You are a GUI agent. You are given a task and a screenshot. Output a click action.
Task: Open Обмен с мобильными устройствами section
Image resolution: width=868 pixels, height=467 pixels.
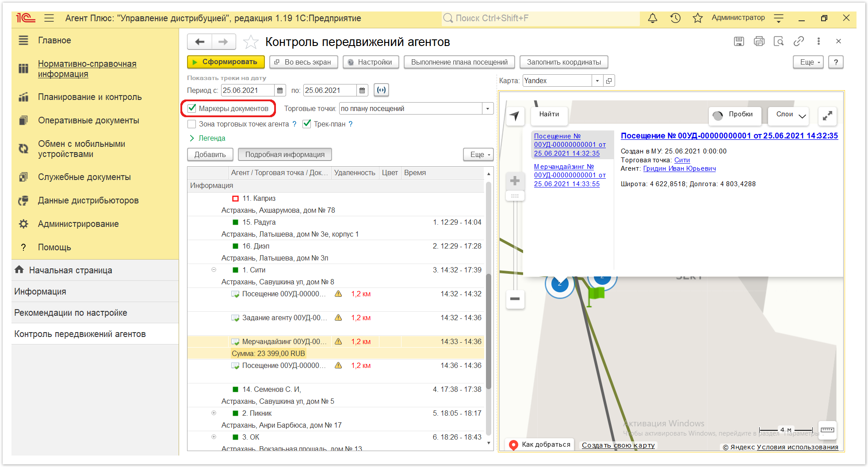point(81,149)
